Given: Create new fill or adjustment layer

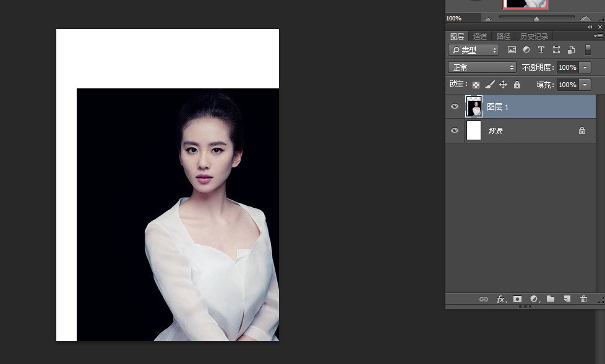Looking at the screenshot, I should 534,299.
